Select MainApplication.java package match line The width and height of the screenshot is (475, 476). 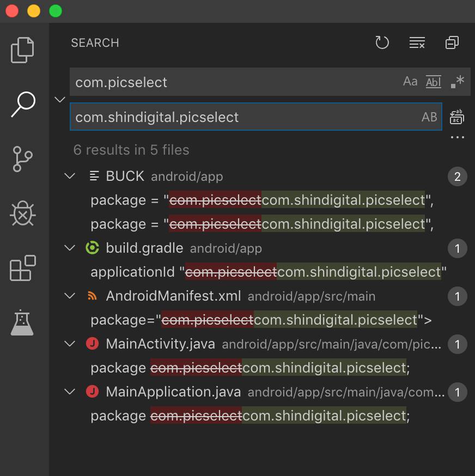250,416
